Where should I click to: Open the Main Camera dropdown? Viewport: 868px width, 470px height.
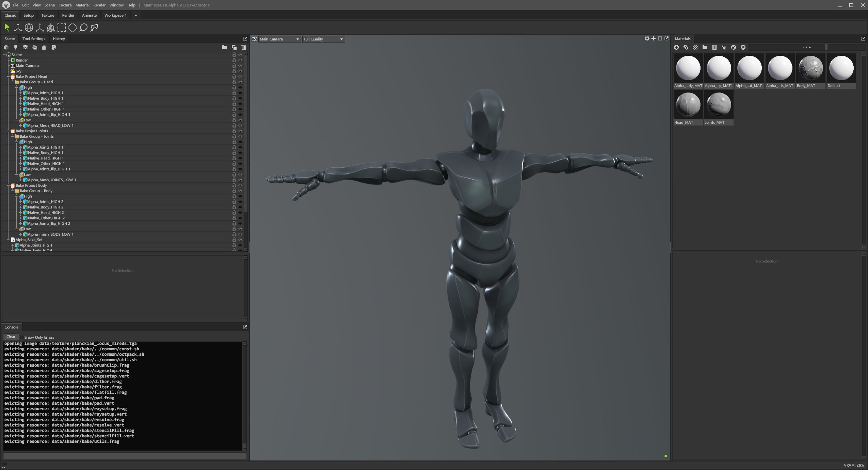279,39
